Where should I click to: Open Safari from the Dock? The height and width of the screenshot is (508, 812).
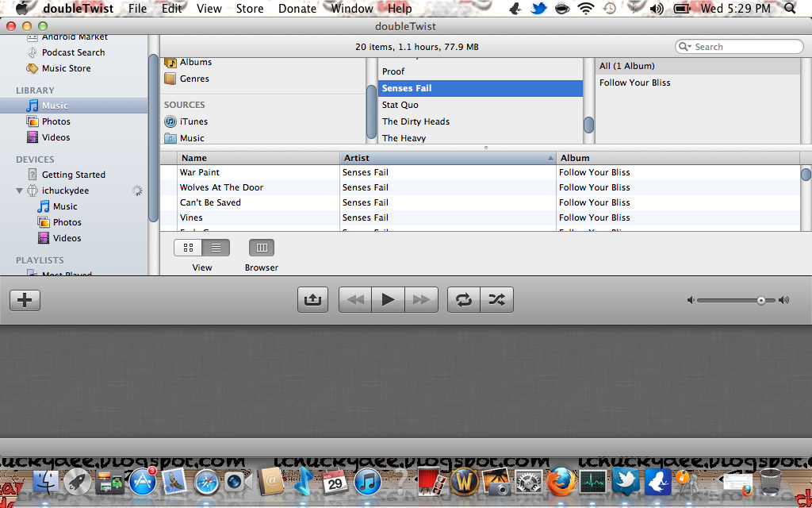pos(207,483)
